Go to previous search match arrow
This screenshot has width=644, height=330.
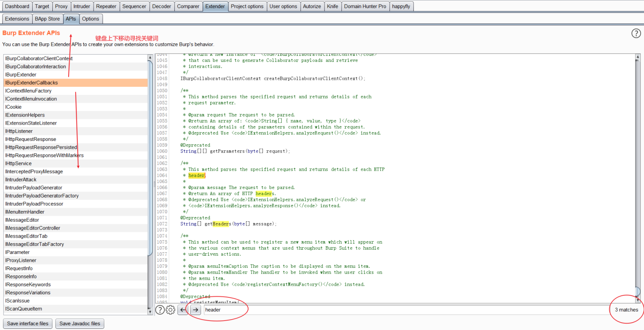pyautogui.click(x=183, y=310)
